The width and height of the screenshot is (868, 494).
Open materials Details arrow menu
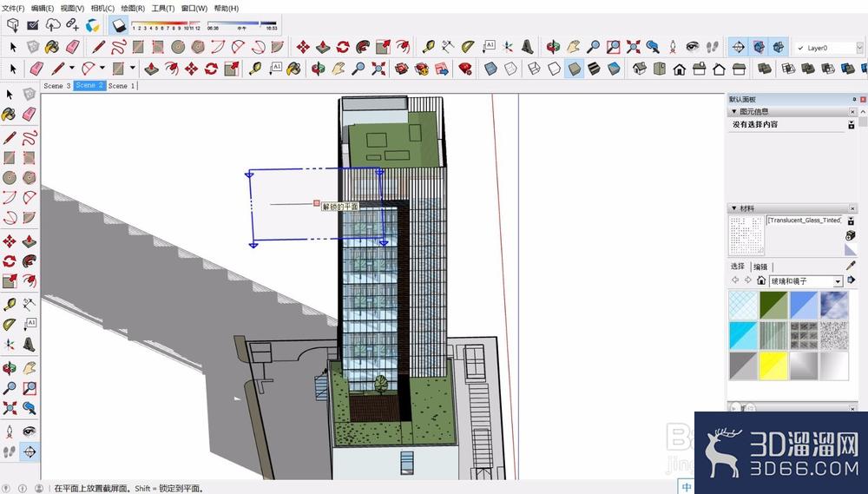[851, 280]
